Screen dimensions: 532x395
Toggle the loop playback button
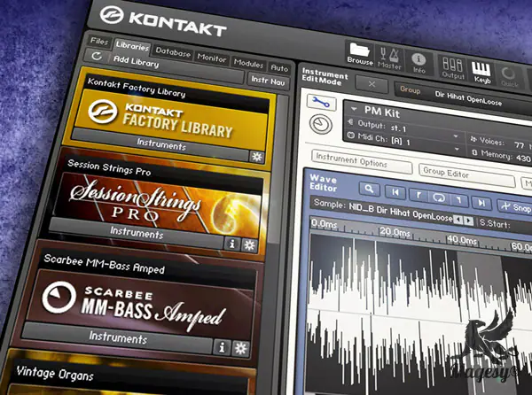439,197
